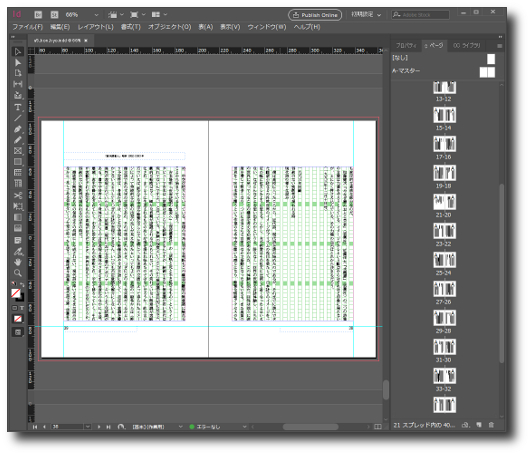Viewport: 530px width, 455px height.
Task: Swap fill and stroke arrows
Action: pyautogui.click(x=22, y=284)
